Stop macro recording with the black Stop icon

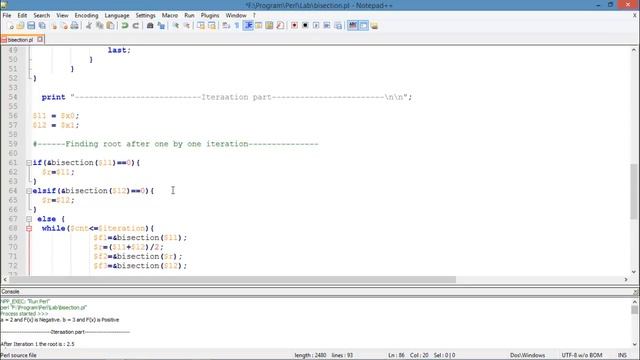pos(305,26)
